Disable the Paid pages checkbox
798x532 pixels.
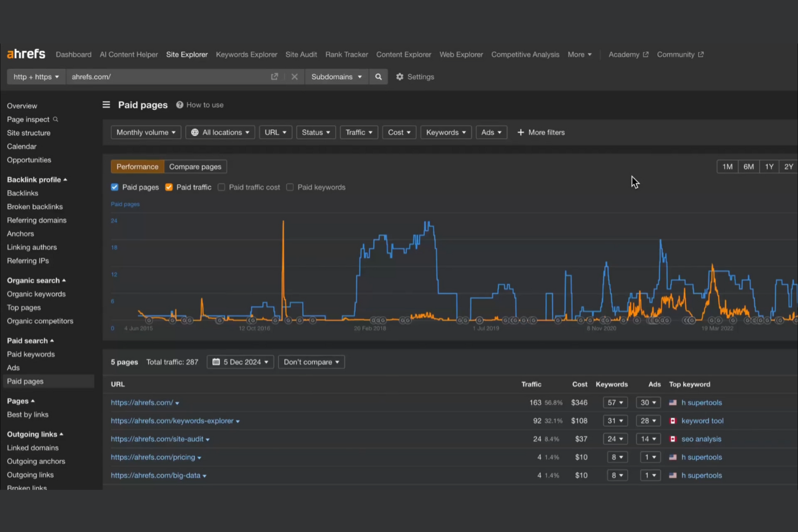(x=115, y=187)
